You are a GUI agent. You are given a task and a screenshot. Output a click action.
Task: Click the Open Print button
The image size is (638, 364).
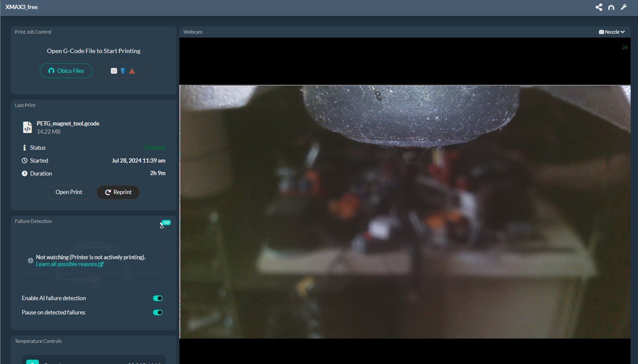[x=69, y=192]
